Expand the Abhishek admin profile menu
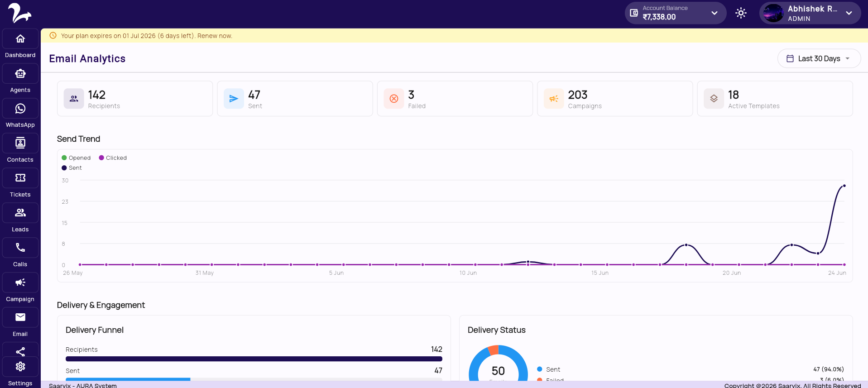The height and width of the screenshot is (388, 868). point(849,13)
